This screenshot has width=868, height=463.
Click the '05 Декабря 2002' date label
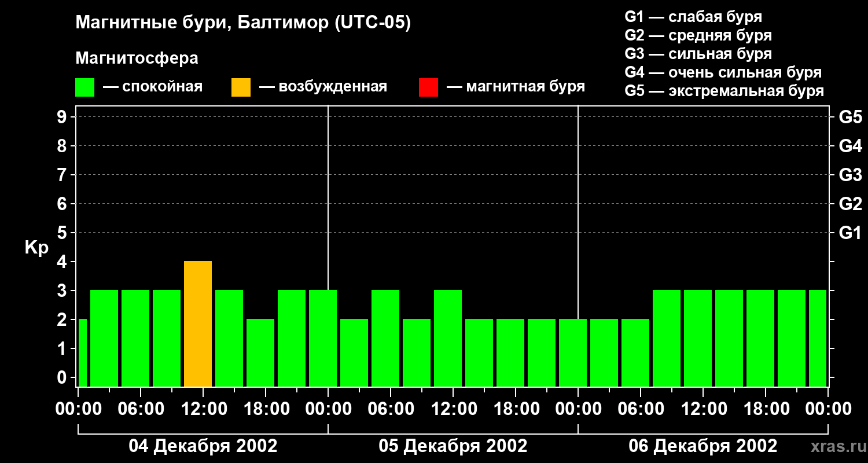click(453, 446)
